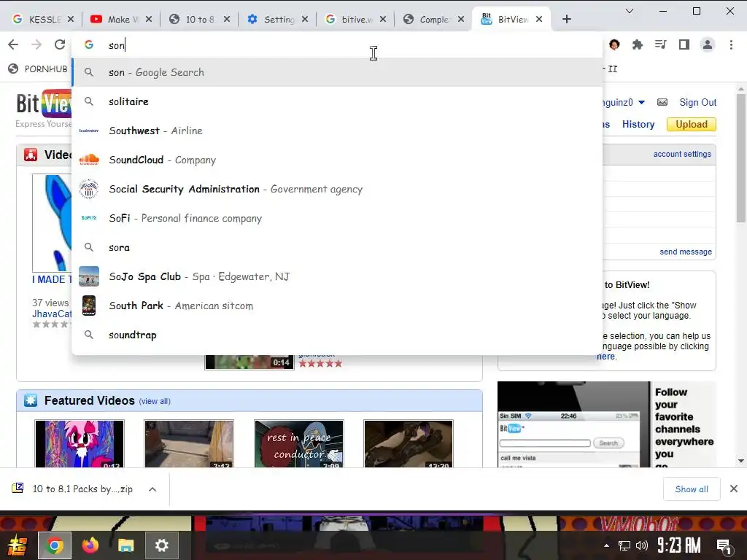The height and width of the screenshot is (560, 747).
Task: Click the BitView logo
Action: [44, 104]
